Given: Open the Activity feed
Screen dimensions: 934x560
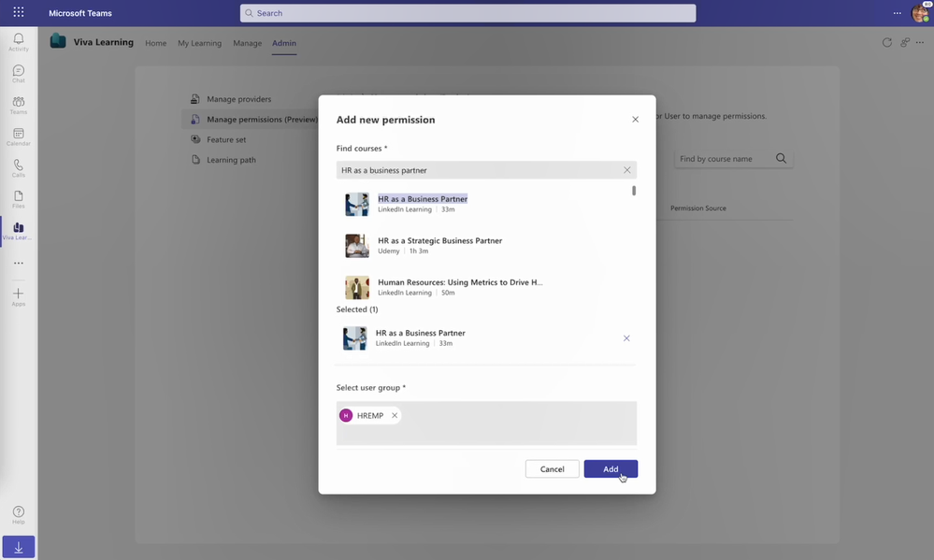Looking at the screenshot, I should (19, 42).
